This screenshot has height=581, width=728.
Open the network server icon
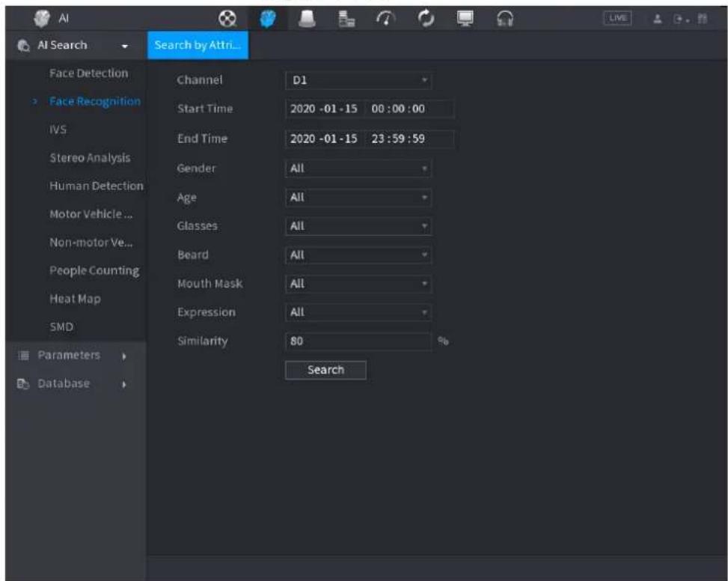(346, 19)
